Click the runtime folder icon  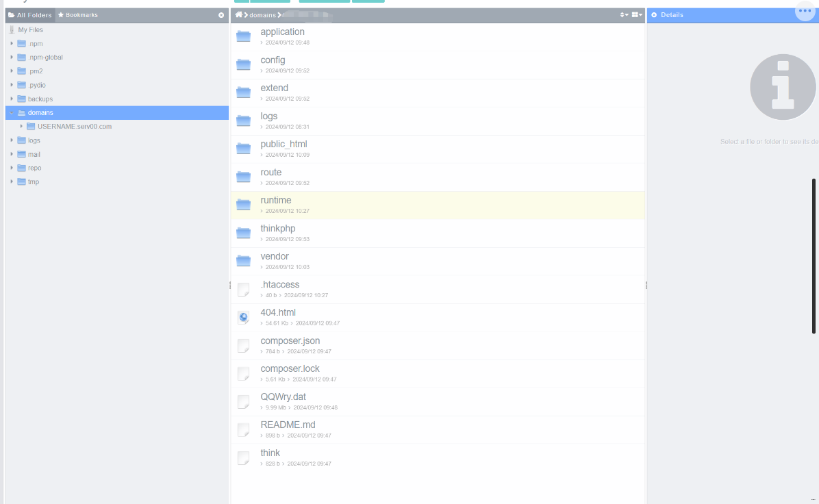(x=243, y=205)
